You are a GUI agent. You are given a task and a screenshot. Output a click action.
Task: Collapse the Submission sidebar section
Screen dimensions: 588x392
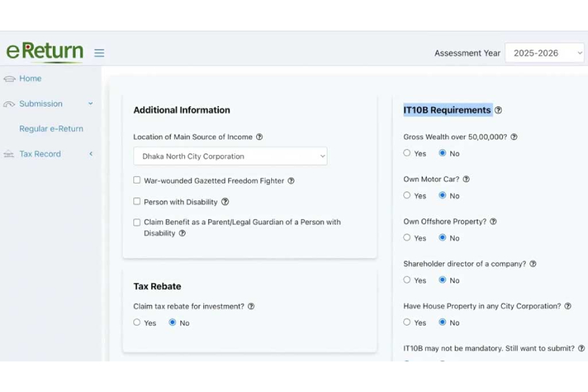click(x=90, y=104)
